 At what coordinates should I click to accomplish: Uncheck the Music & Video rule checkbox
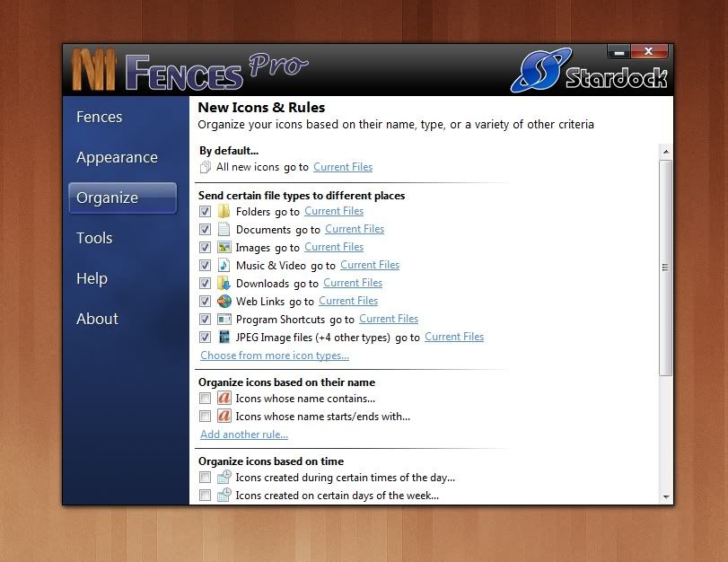[205, 266]
